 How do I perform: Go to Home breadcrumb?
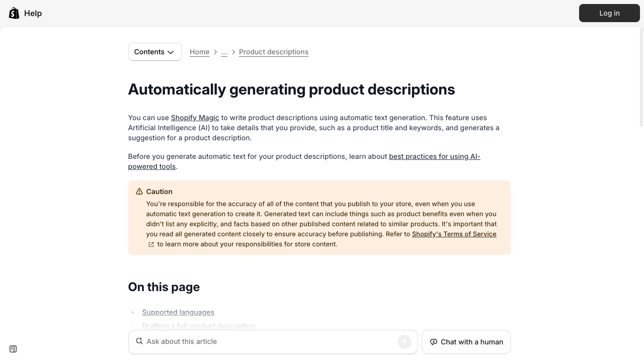(x=200, y=52)
